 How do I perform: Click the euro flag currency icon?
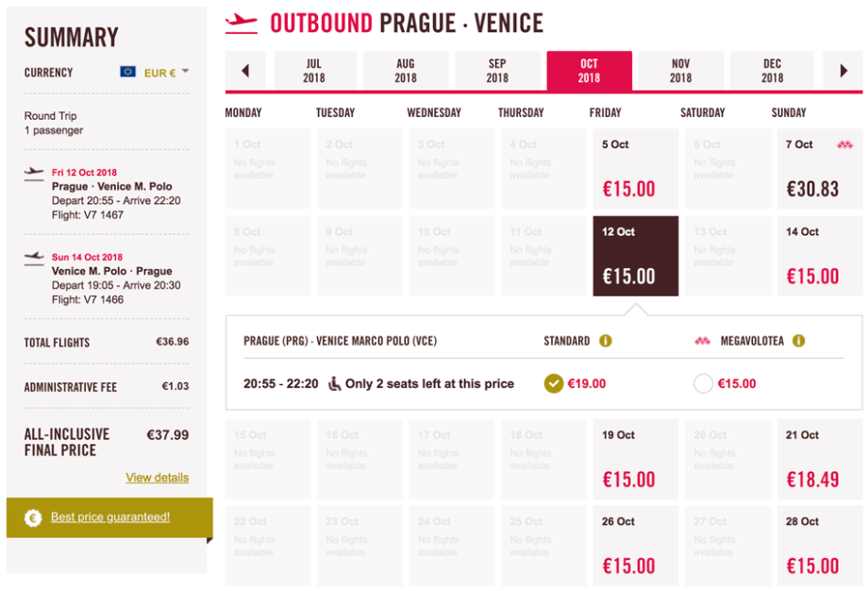coord(128,73)
